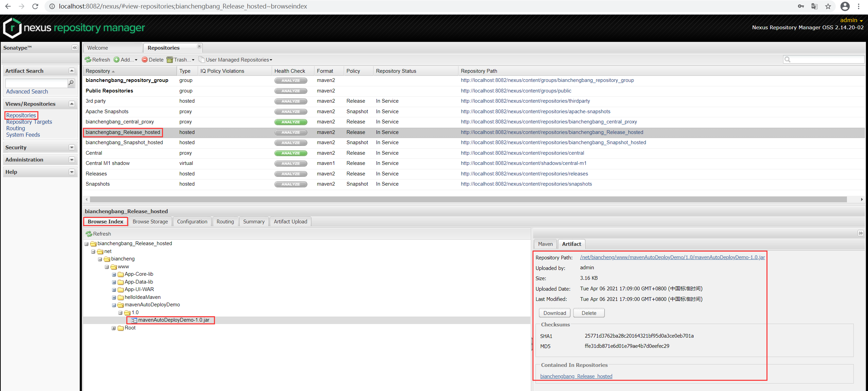Click the Download artifact button
This screenshot has height=391, width=868.
click(555, 313)
